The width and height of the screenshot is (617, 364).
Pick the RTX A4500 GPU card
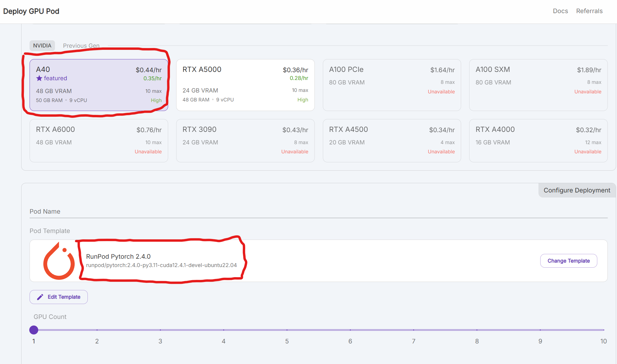tap(392, 141)
